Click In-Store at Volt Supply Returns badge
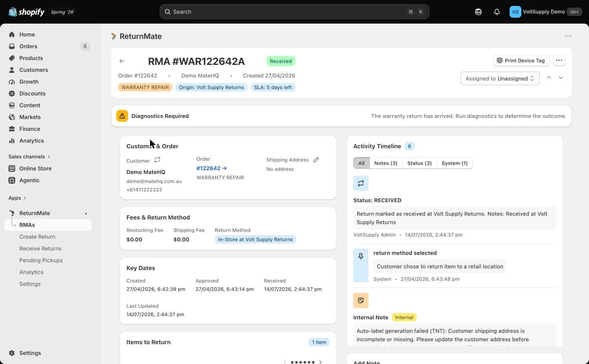The height and width of the screenshot is (364, 589). (x=255, y=239)
